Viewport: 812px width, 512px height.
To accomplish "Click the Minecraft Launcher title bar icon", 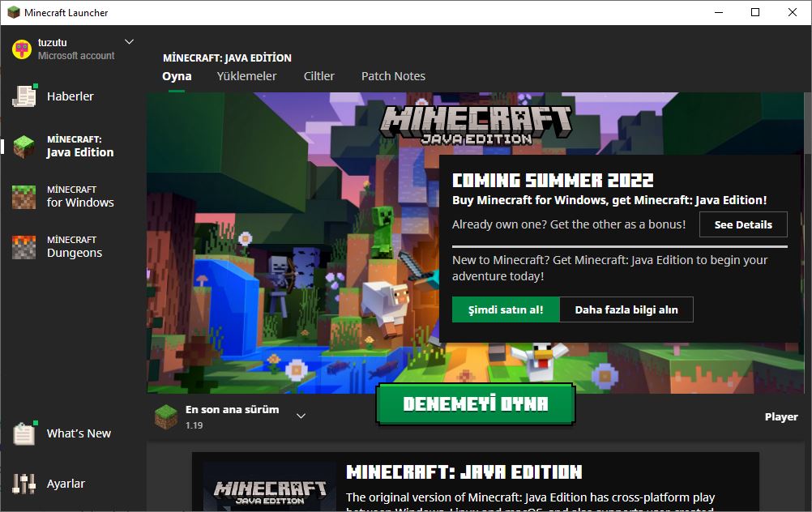I will click(14, 12).
